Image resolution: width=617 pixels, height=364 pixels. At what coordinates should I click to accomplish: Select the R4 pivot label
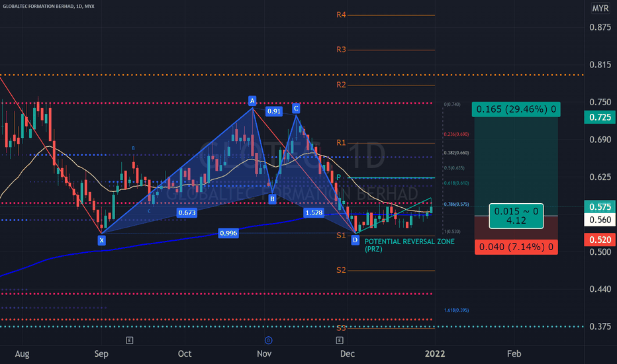point(341,15)
